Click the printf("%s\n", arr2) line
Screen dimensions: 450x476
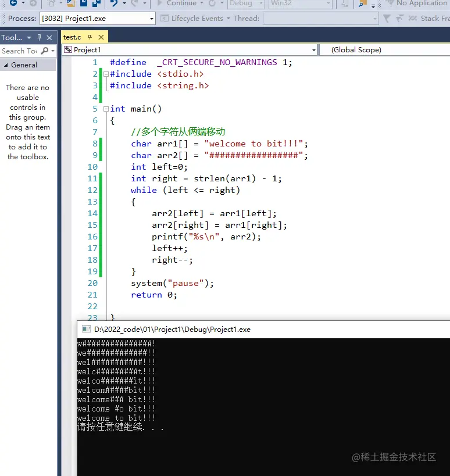click(206, 237)
